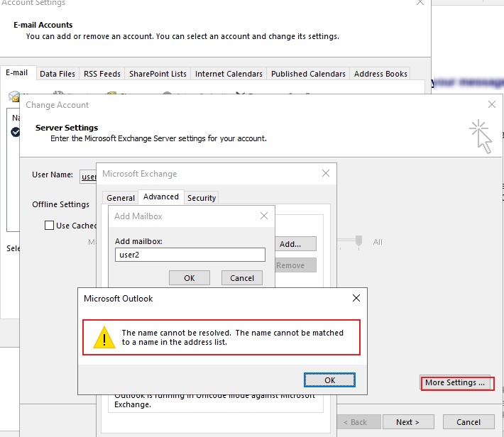Viewport: 504px width, 437px height.
Task: Close the Change Account window
Action: (491, 104)
